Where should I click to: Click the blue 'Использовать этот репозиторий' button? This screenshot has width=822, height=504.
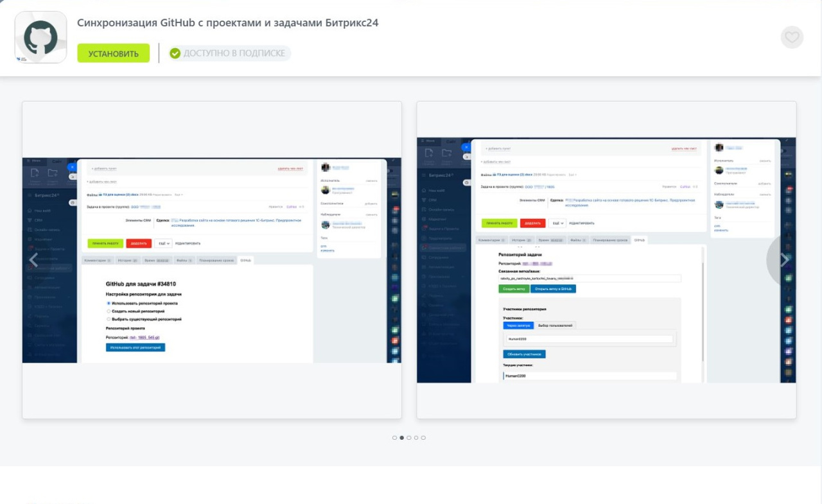[136, 347]
